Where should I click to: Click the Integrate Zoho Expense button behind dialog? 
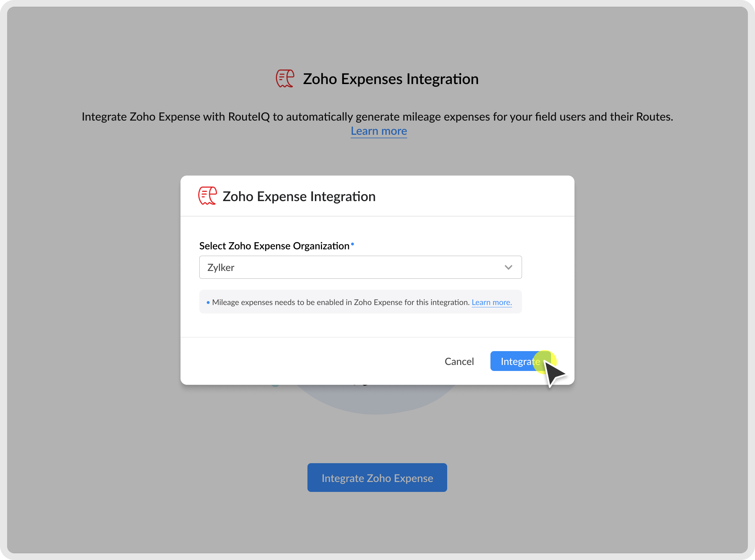[x=377, y=478]
